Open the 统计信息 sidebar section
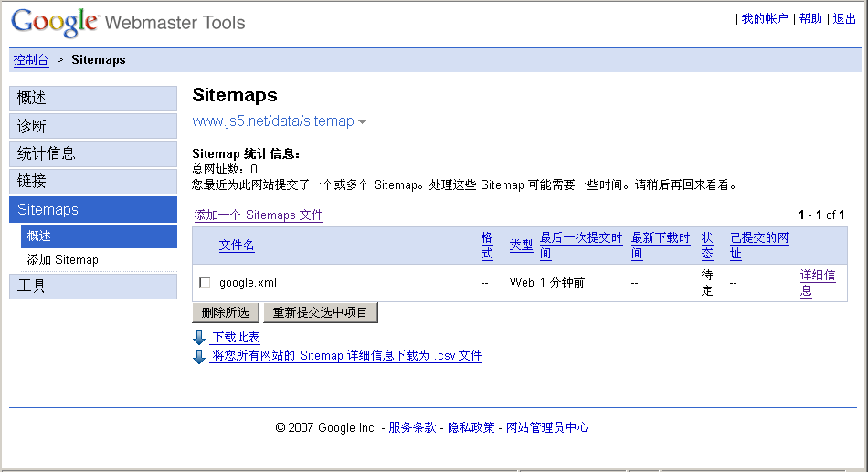The height and width of the screenshot is (472, 868). pos(93,153)
